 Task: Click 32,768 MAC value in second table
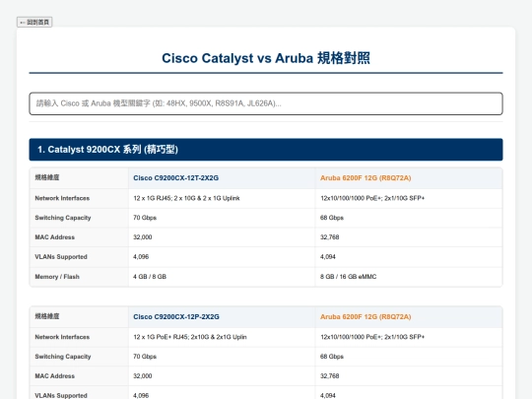[329, 376]
